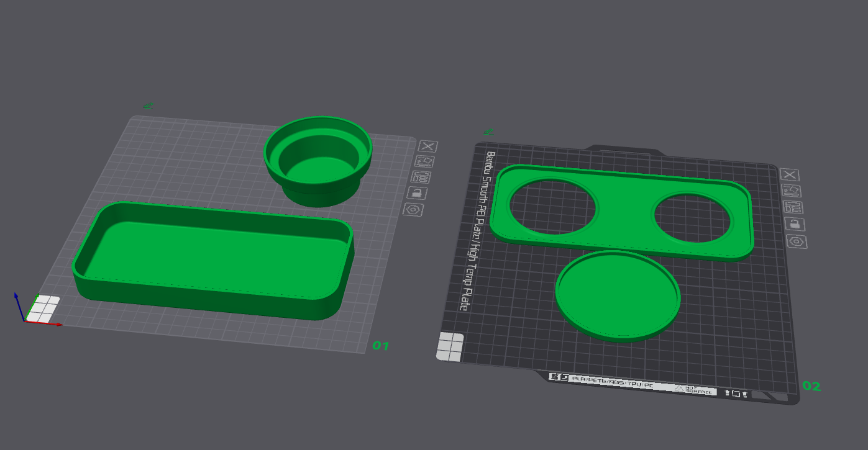Remove plate 01 using its X icon
Screen dimensions: 868x450
[427, 146]
